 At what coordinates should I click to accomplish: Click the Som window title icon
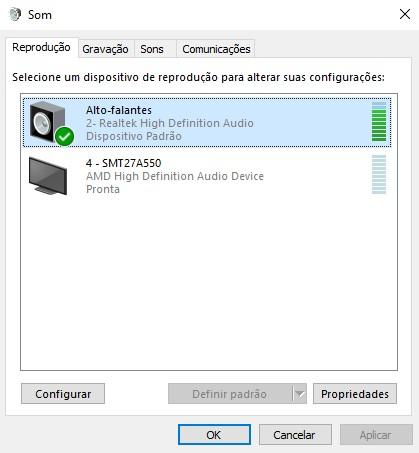15,14
